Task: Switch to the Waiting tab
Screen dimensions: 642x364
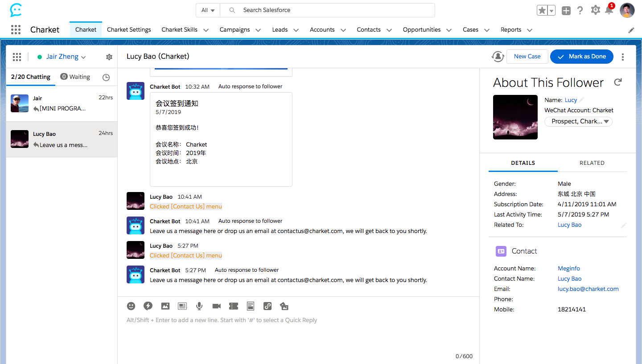Action: (75, 77)
